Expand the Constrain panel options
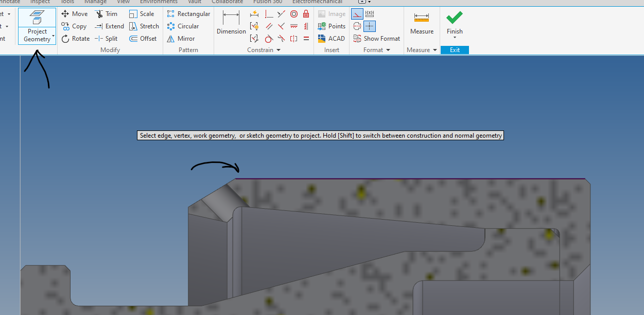 (x=279, y=49)
